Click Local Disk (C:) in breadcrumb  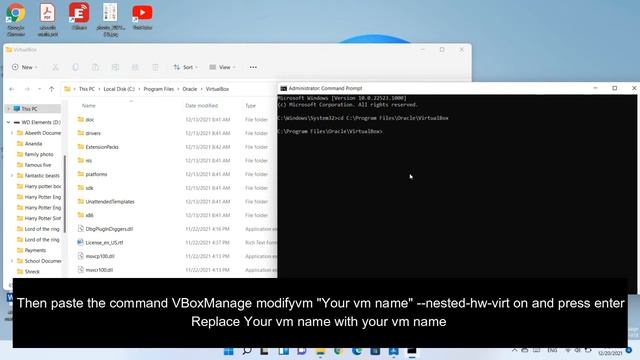[x=119, y=89]
